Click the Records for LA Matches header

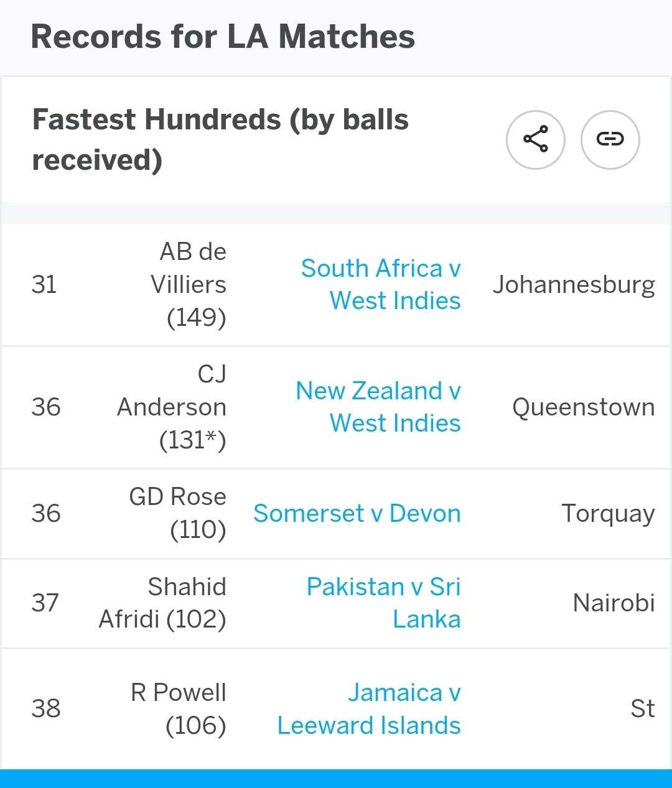(223, 37)
